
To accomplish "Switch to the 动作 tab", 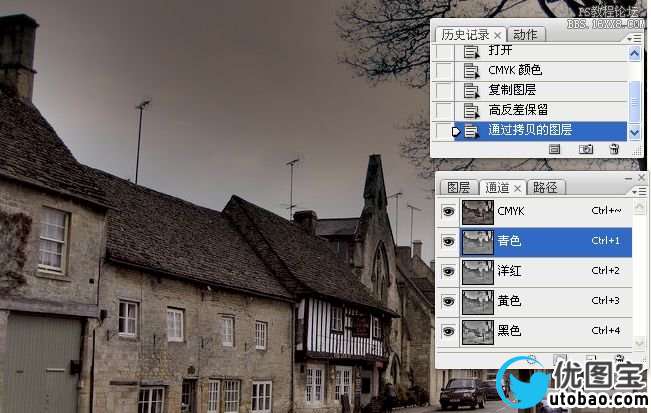I will pyautogui.click(x=525, y=35).
